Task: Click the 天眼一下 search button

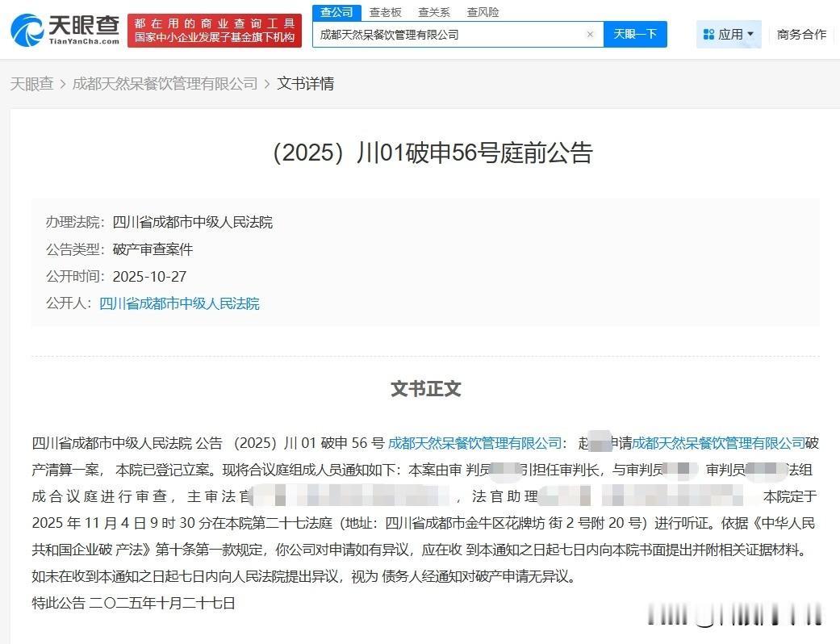Action: click(635, 34)
